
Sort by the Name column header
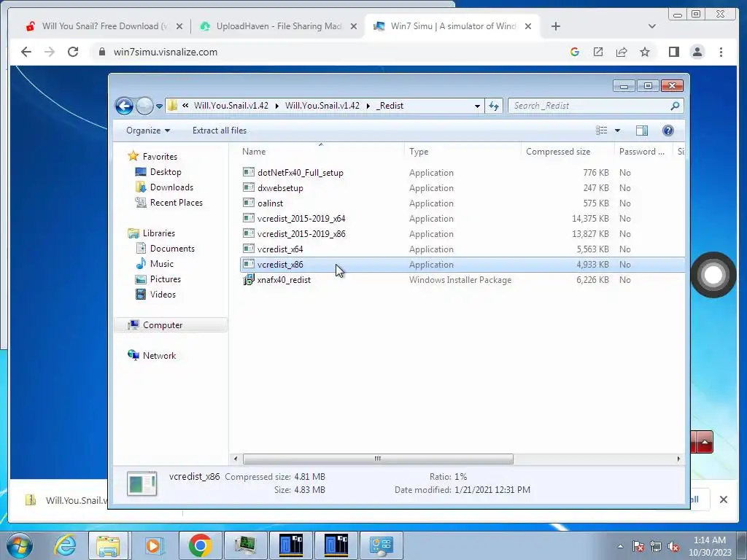[x=254, y=152]
